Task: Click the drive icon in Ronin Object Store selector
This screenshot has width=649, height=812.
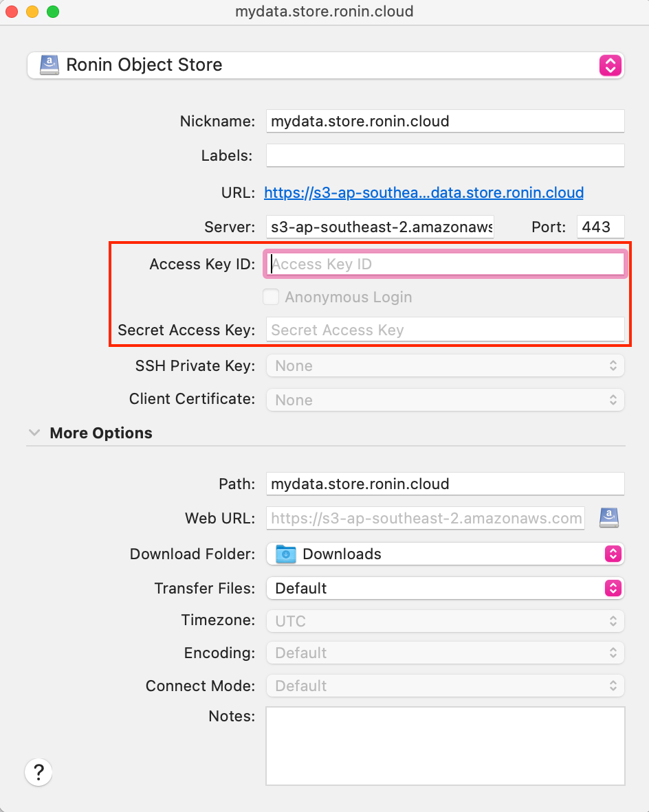Action: pos(49,65)
